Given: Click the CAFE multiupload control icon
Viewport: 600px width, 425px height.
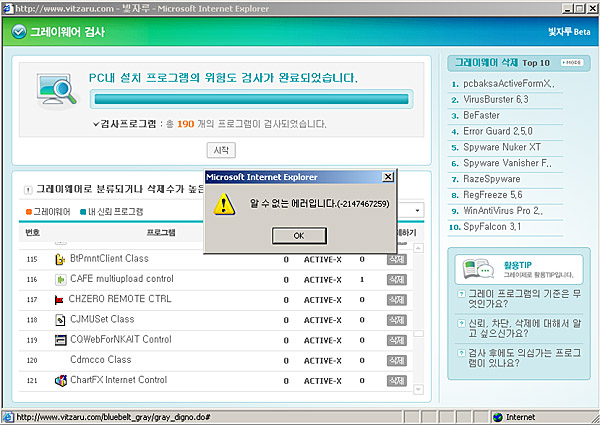Looking at the screenshot, I should pos(60,280).
